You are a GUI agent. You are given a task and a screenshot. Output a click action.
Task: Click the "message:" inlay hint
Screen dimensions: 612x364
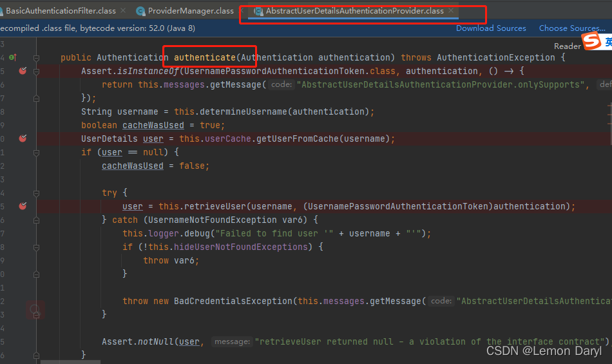pos(232,341)
